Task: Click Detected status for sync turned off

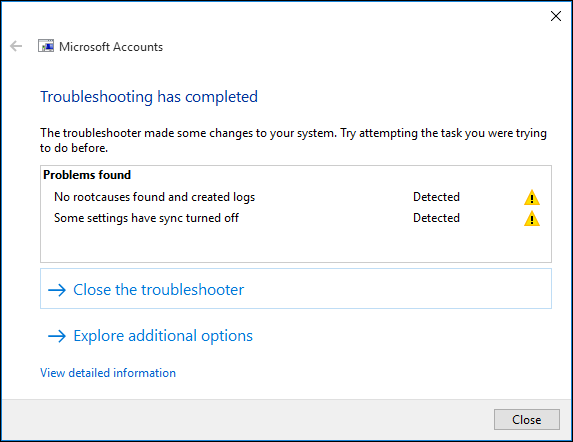Action: coord(436,218)
